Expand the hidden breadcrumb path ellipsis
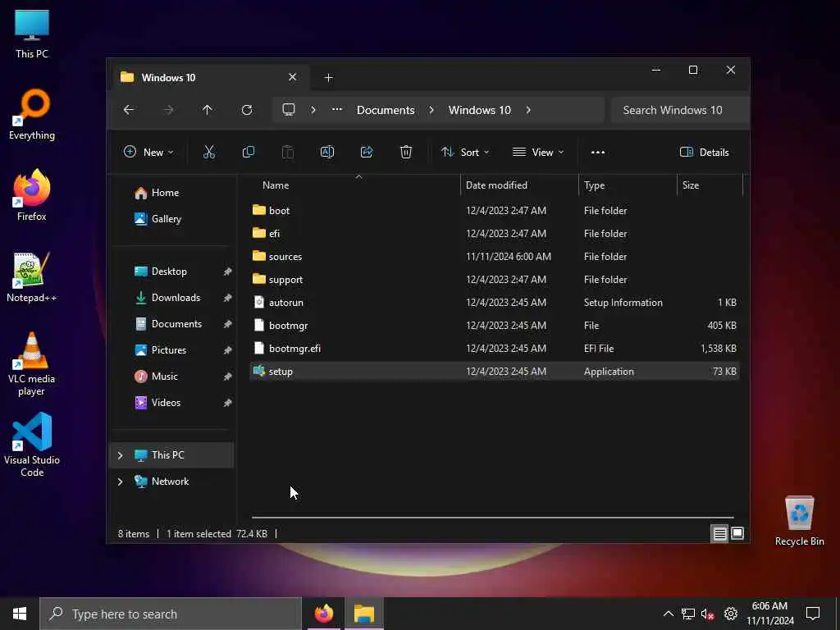Screen dimensions: 840x630 [337, 110]
